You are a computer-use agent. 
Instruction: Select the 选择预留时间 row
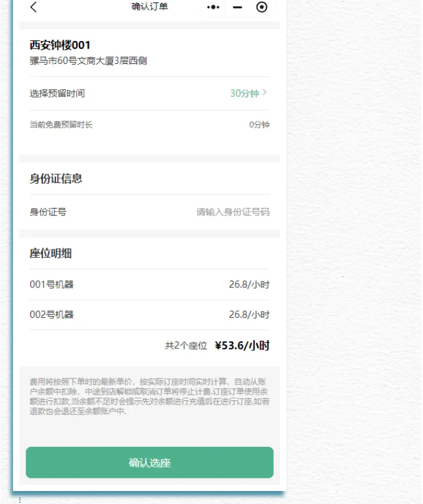pyautogui.click(x=57, y=94)
